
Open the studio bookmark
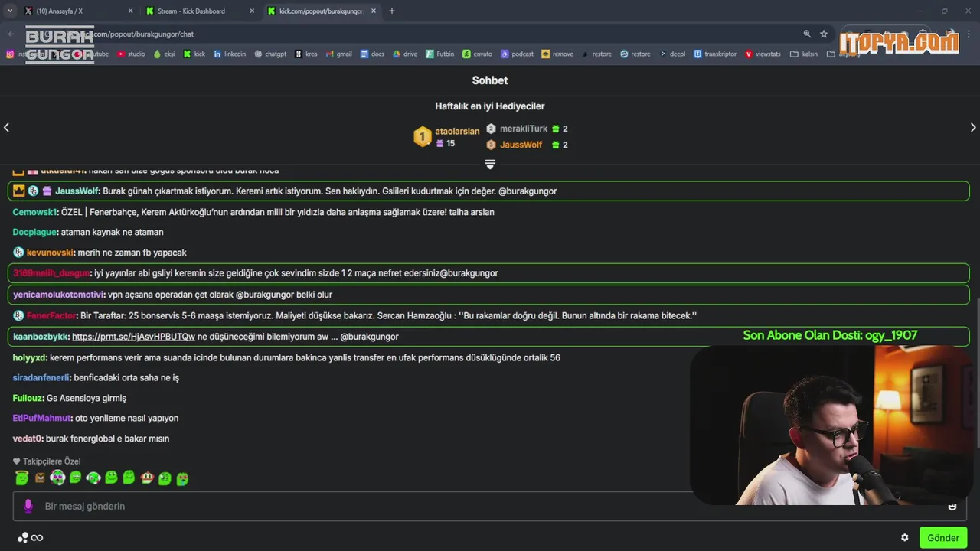131,54
